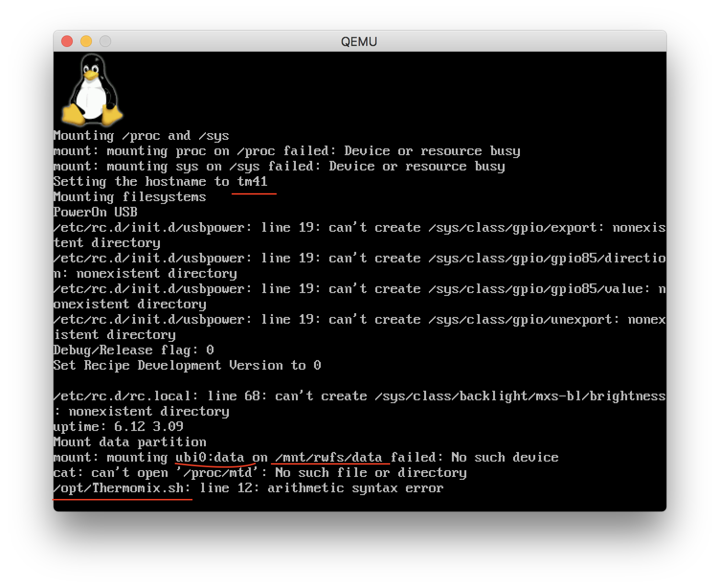This screenshot has width=720, height=588.
Task: Click 'ubi0:data' in the mount error
Action: 210,457
